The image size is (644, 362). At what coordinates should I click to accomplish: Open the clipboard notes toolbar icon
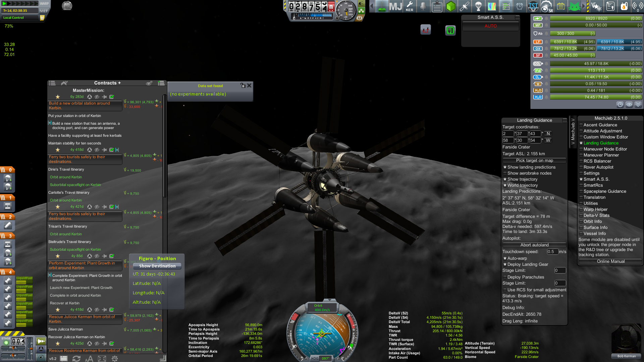(x=437, y=6)
